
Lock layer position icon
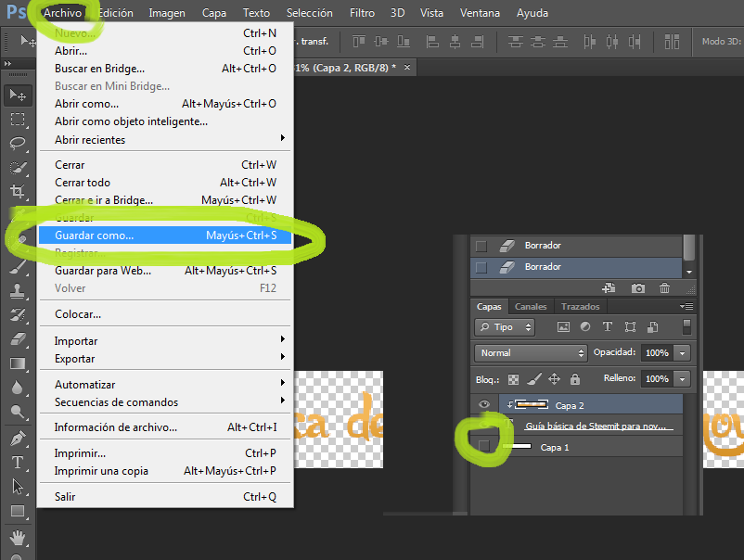tap(554, 379)
